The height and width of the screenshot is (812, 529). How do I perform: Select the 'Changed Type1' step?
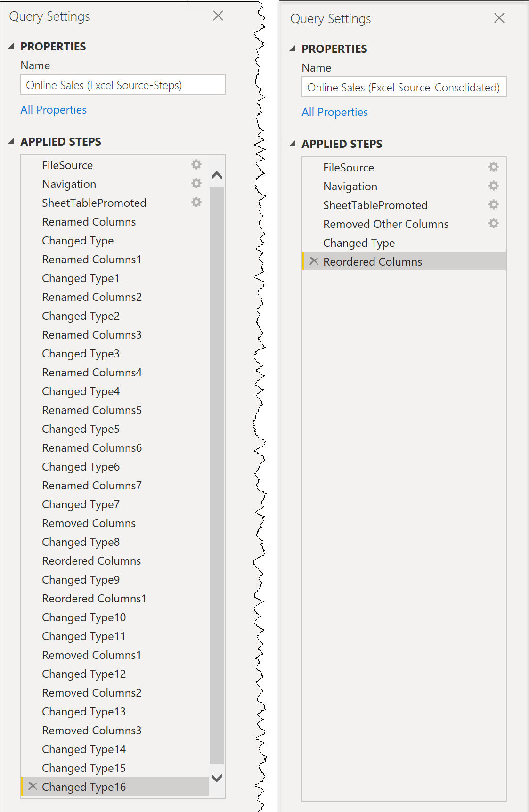(x=114, y=278)
